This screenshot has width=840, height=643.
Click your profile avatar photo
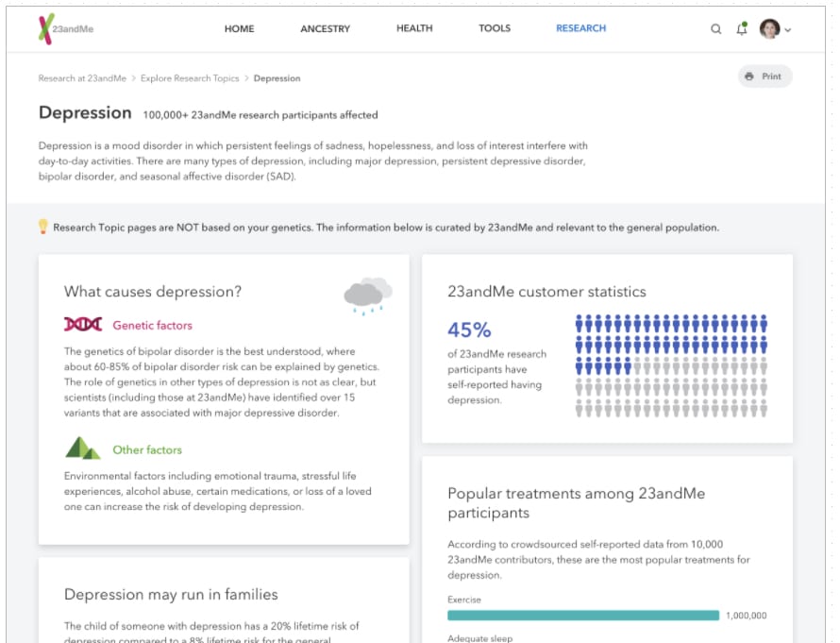click(x=769, y=28)
